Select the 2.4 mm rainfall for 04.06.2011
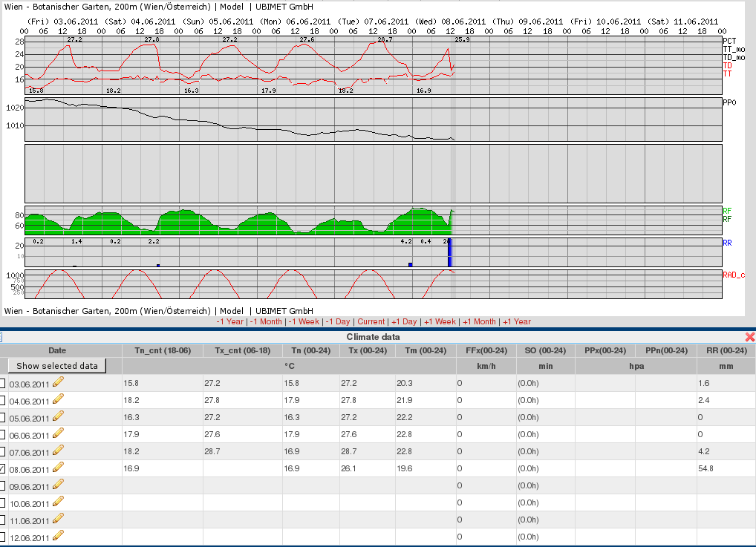The height and width of the screenshot is (547, 756). 726,400
